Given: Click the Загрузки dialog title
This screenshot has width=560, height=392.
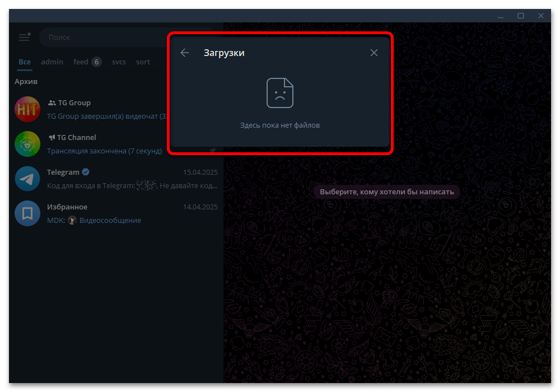Looking at the screenshot, I should coord(224,53).
